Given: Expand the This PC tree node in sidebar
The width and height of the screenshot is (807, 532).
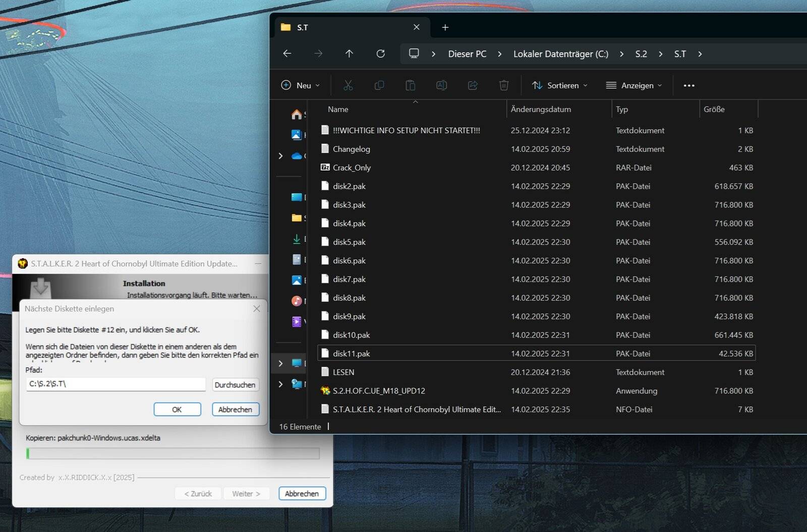Looking at the screenshot, I should click(281, 363).
